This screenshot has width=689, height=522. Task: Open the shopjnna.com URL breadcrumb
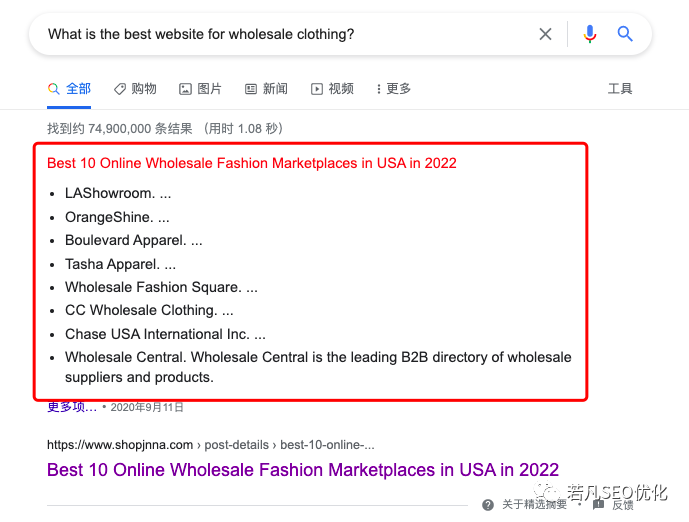tap(210, 445)
